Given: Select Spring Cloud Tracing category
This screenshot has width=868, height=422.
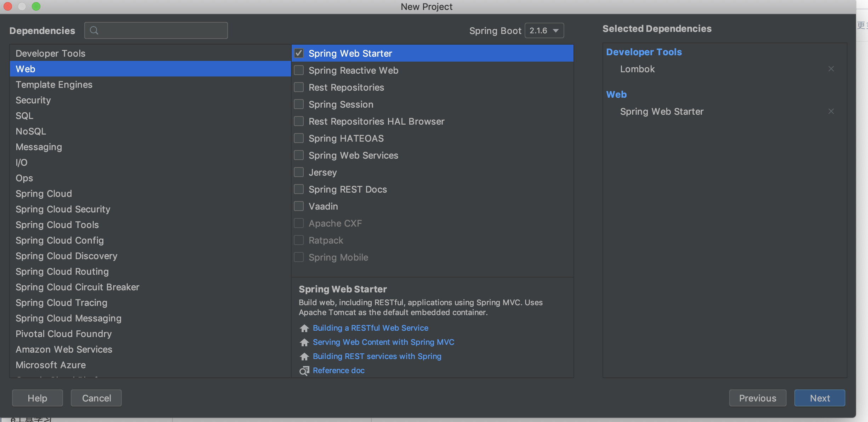Looking at the screenshot, I should tap(150, 302).
